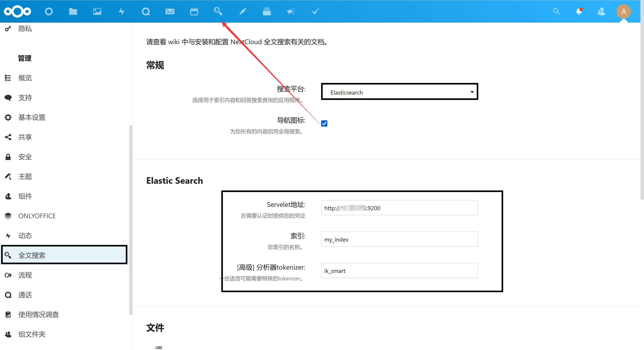Click the Nextcloud logo

tap(17, 11)
